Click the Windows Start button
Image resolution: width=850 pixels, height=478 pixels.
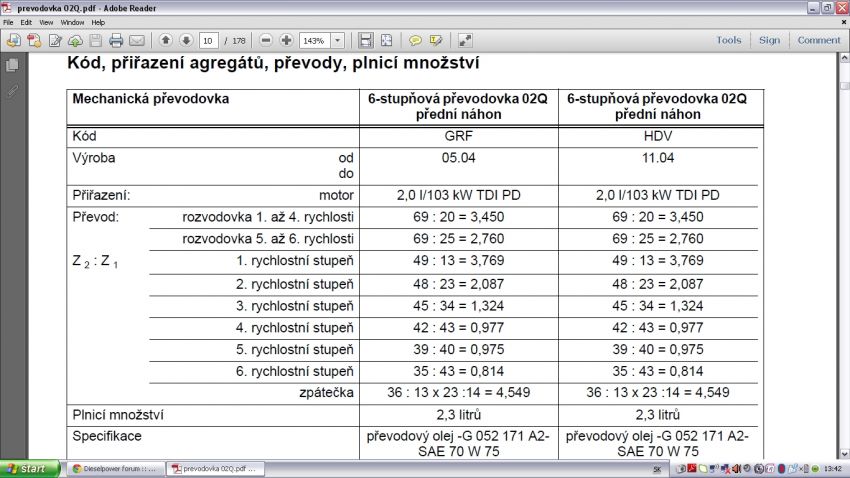coord(28,468)
